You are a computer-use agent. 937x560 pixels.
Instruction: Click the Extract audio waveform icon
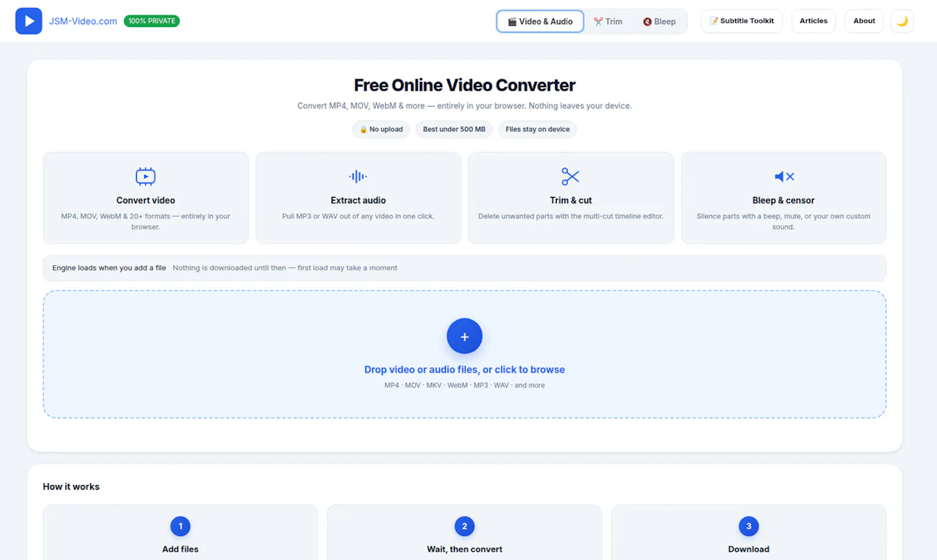click(358, 176)
